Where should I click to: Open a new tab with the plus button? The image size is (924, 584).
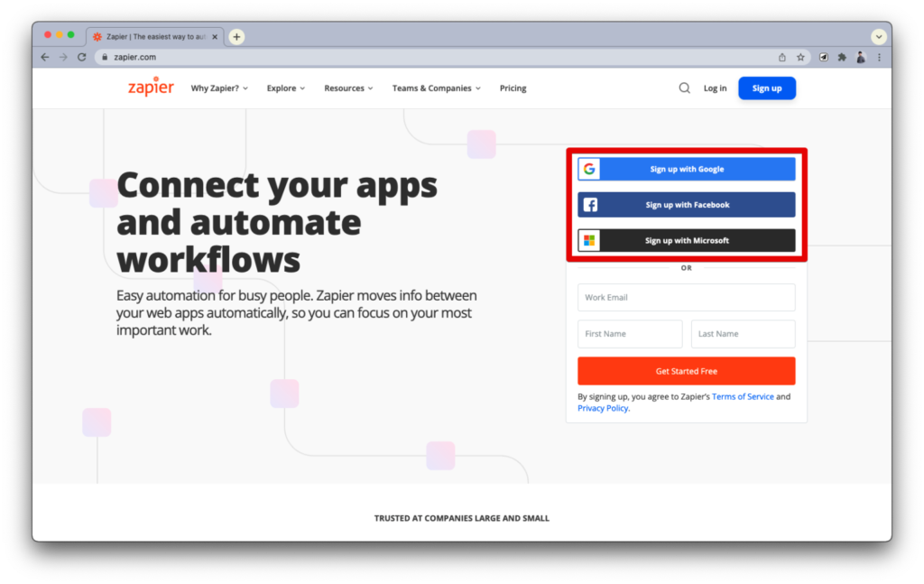click(x=237, y=36)
